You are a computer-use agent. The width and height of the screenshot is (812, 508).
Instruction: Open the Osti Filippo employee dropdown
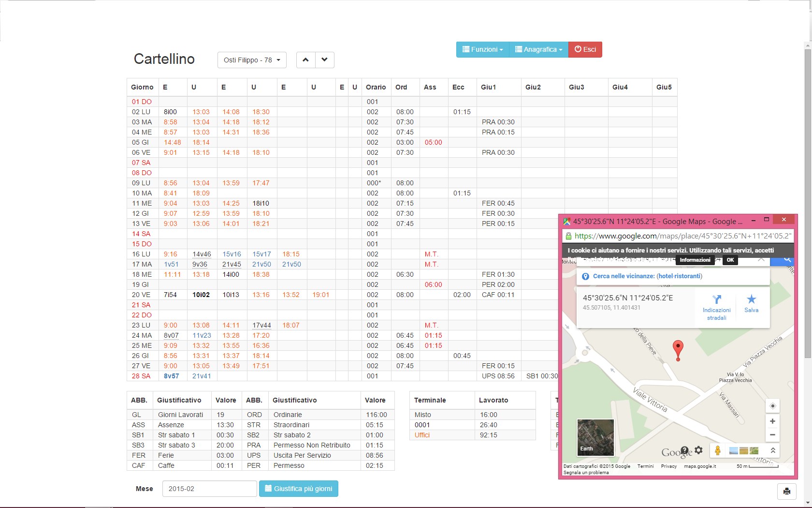tap(252, 60)
